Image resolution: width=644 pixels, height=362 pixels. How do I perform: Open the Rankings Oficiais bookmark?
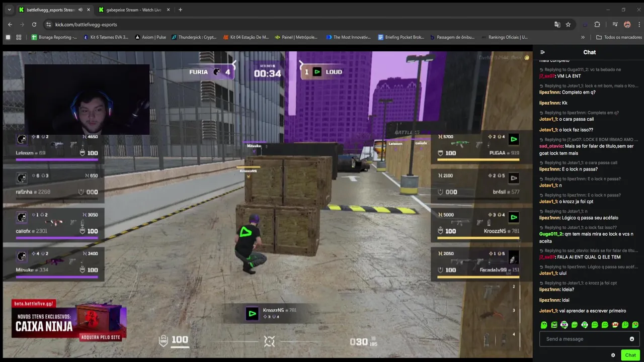504,37
